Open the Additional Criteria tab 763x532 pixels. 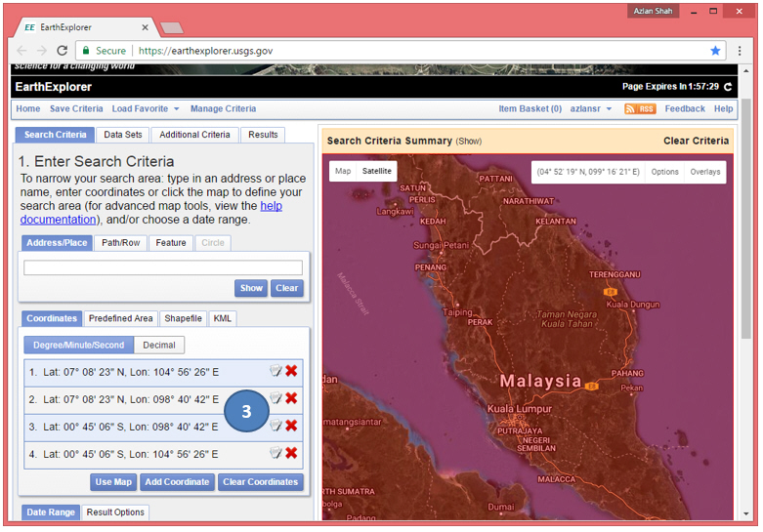pos(194,135)
